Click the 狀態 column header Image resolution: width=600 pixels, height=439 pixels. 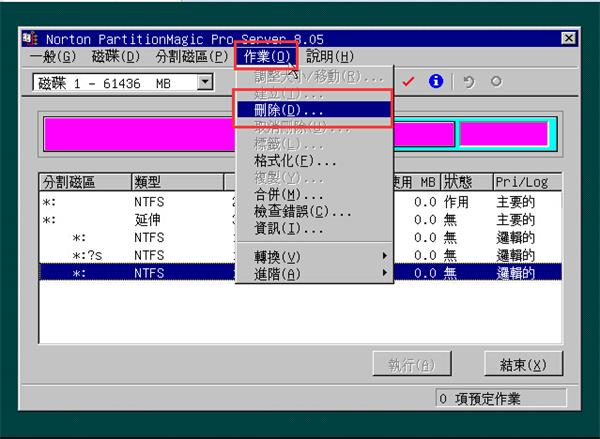[x=467, y=182]
